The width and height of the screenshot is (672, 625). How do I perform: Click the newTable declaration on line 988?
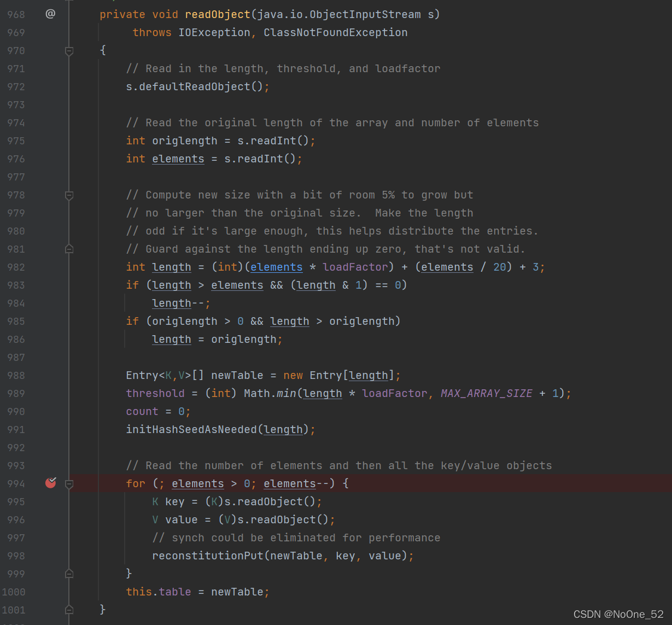tap(237, 376)
